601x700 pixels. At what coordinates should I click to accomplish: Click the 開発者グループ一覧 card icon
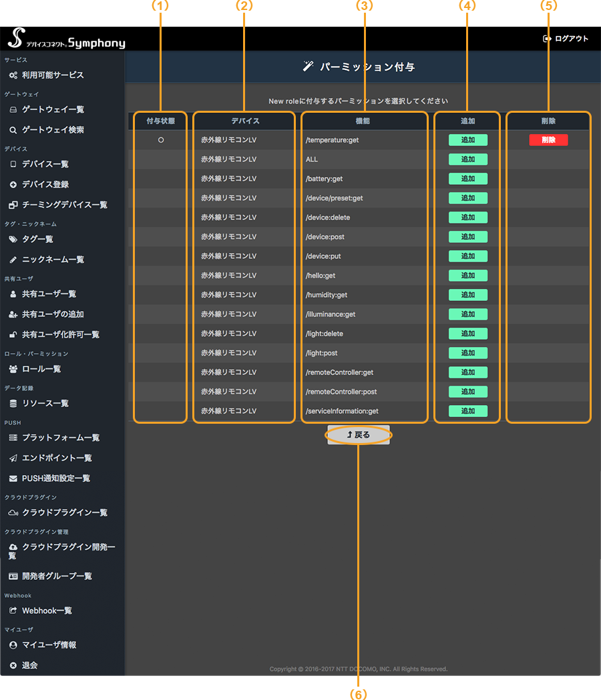(x=13, y=577)
